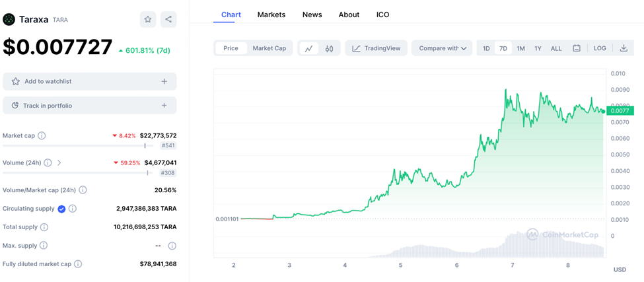Select Price chart mode
This screenshot has height=282, width=644.
(x=231, y=48)
